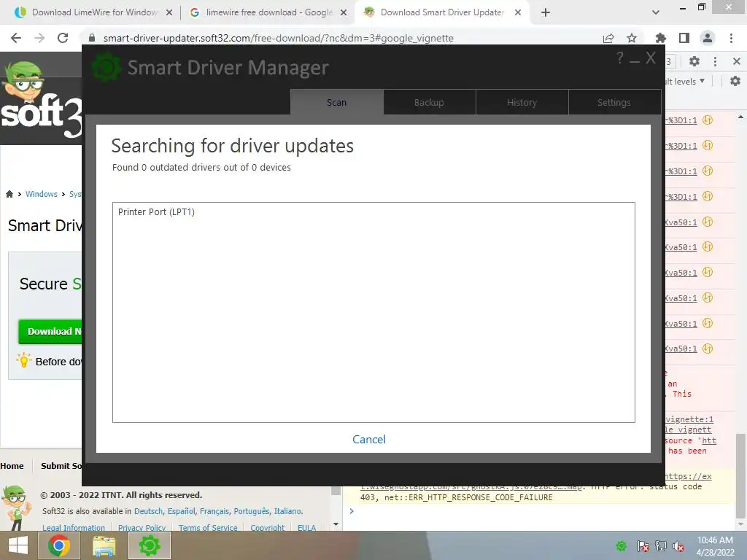Open the Terms of Service link
Viewport: 747px width, 560px height.
208,527
